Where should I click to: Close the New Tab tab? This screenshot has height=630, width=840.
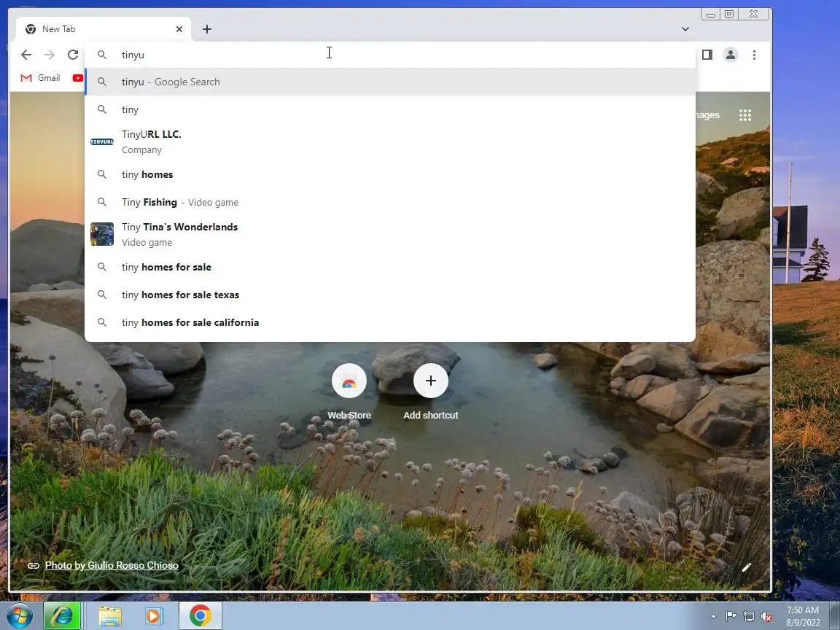click(x=179, y=29)
